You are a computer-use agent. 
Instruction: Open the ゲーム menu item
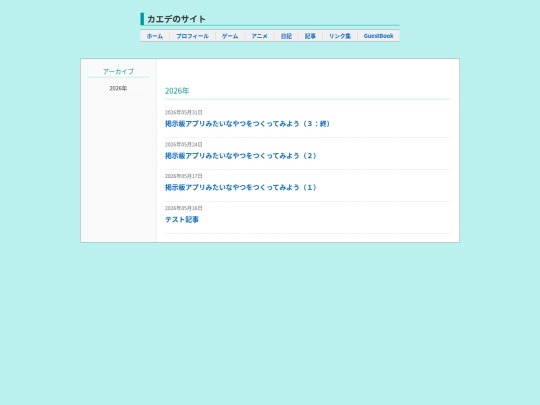[230, 36]
